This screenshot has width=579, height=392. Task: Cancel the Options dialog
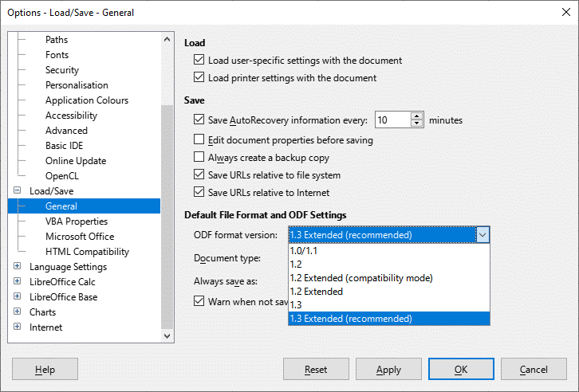534,369
